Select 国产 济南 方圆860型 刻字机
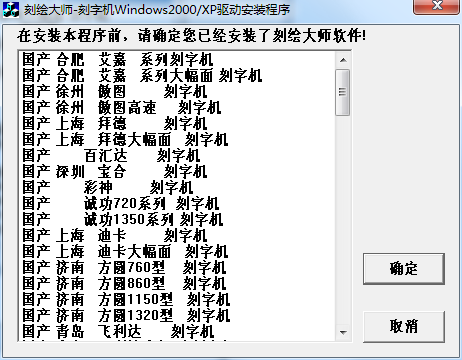This screenshot has width=462, height=360. 177,284
